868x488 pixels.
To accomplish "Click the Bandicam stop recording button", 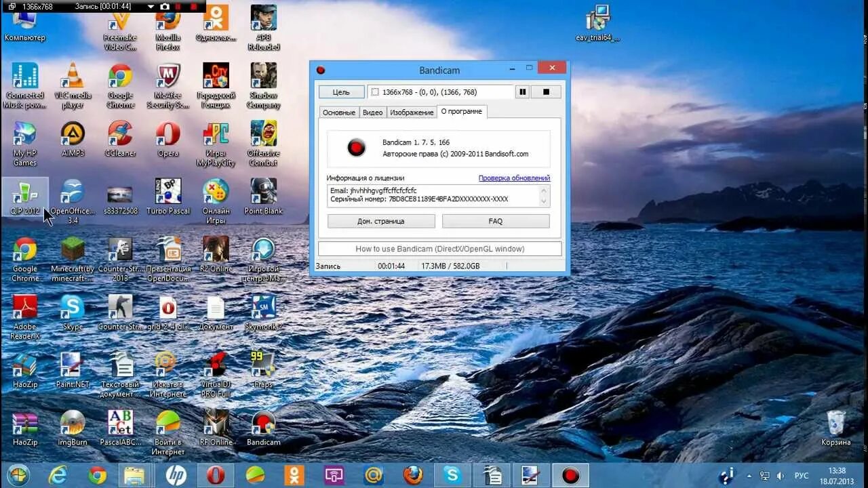I will click(546, 92).
